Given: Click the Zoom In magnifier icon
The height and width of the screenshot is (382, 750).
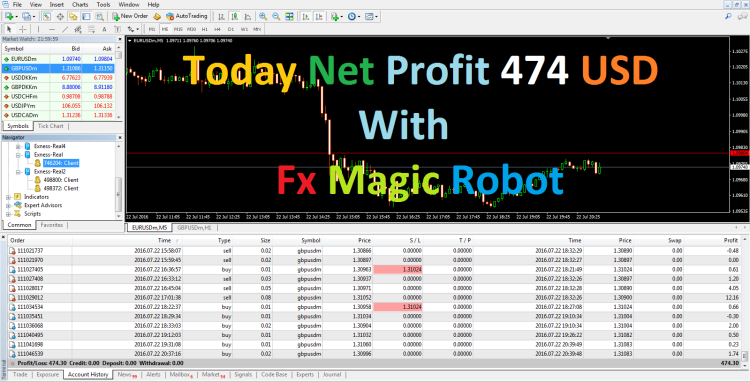Looking at the screenshot, I should [x=263, y=16].
